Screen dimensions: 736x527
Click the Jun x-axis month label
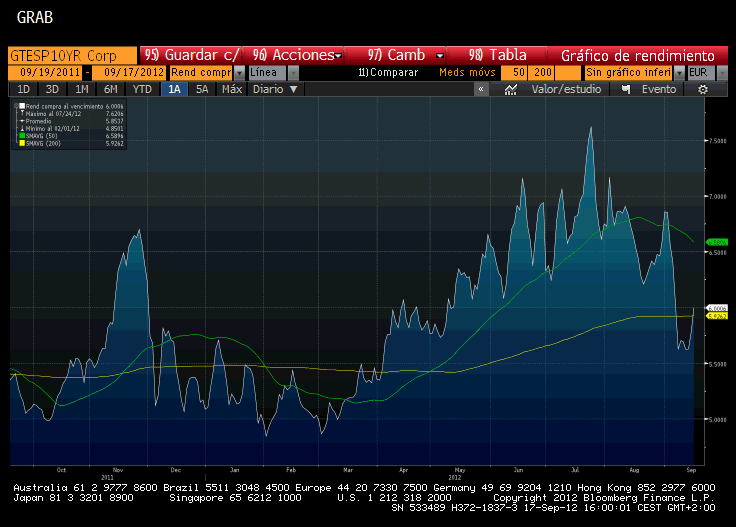coord(518,470)
